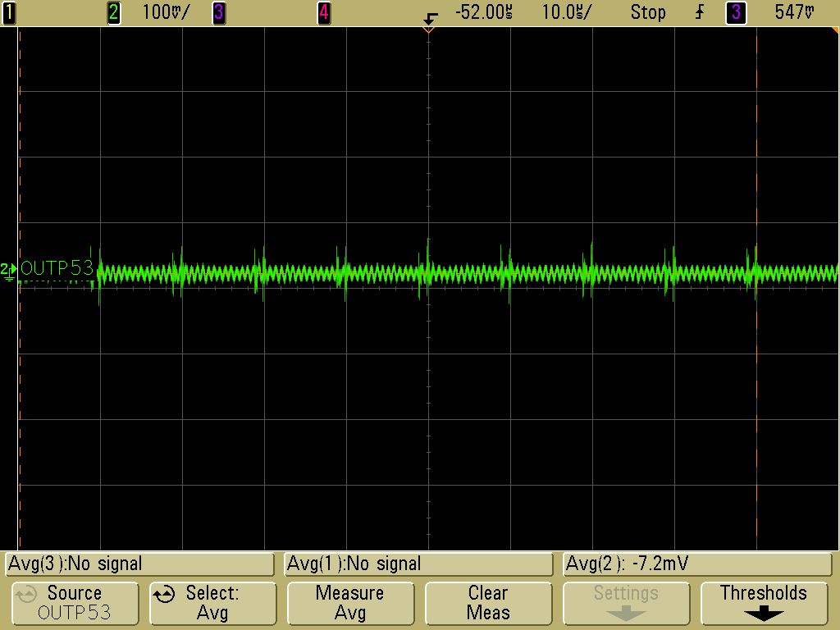Open the Thresholds submenu softkey
The width and height of the screenshot is (840, 630).
click(764, 603)
